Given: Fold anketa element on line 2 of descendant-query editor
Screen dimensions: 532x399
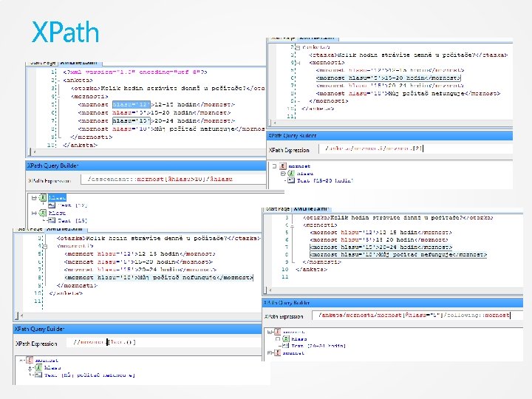Looking at the screenshot, I should [x=59, y=81].
